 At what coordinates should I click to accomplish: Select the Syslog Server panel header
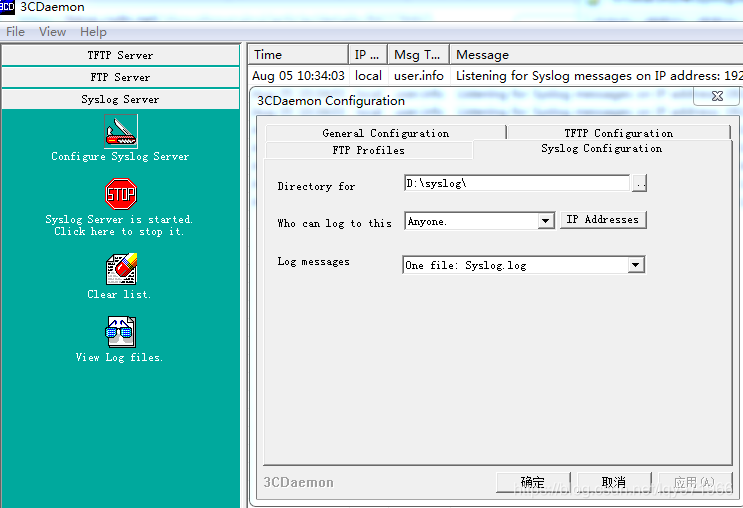coord(120,99)
